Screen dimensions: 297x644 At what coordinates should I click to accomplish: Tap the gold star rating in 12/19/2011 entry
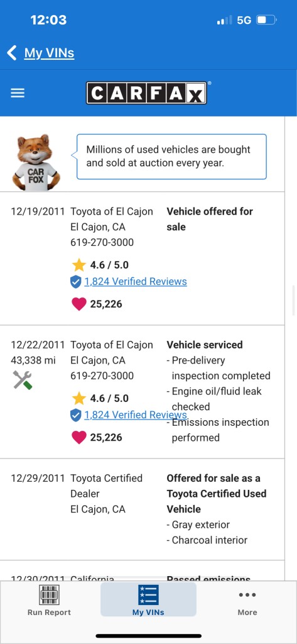78,265
